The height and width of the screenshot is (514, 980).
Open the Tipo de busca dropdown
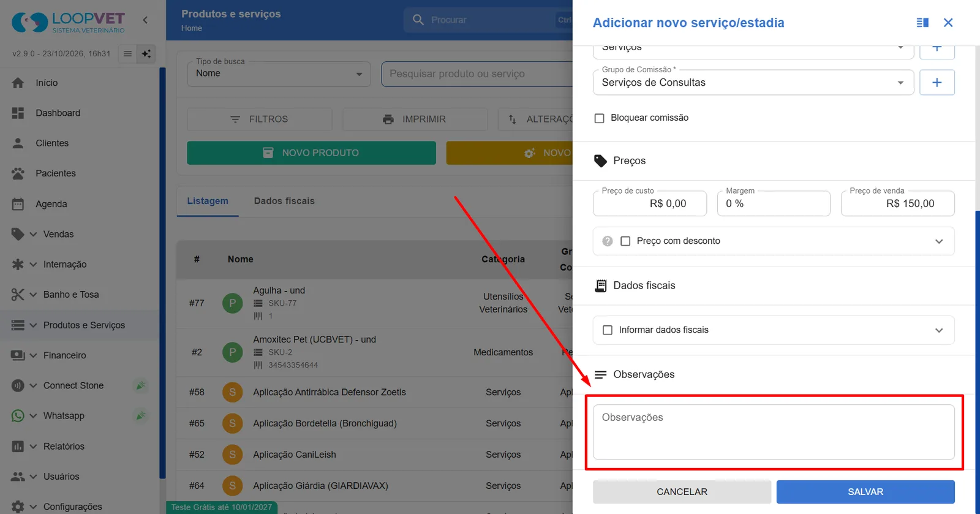[279, 74]
